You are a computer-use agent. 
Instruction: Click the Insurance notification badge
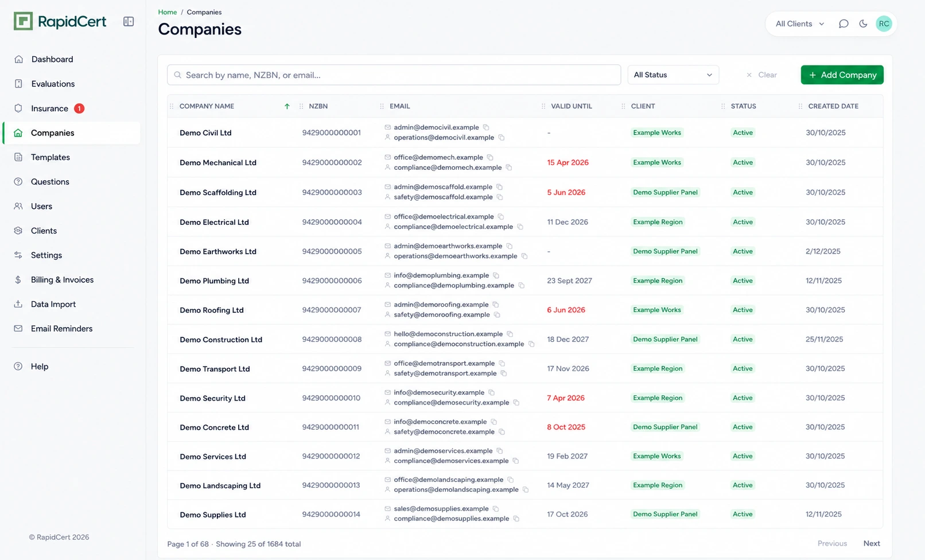pos(79,108)
